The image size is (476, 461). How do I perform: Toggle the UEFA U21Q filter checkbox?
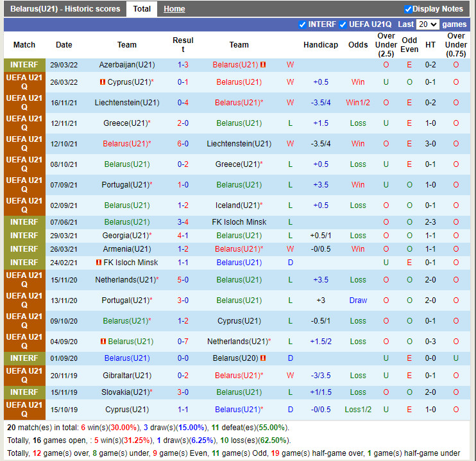343,24
